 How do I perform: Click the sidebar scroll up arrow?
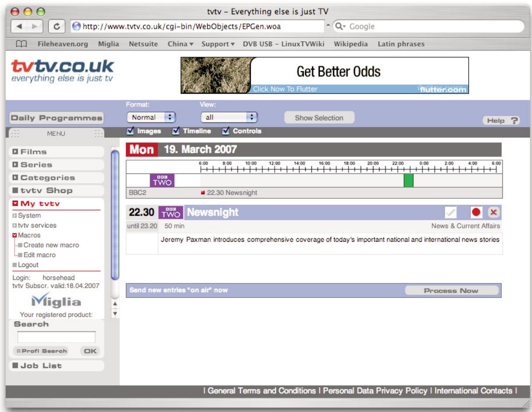(x=115, y=304)
